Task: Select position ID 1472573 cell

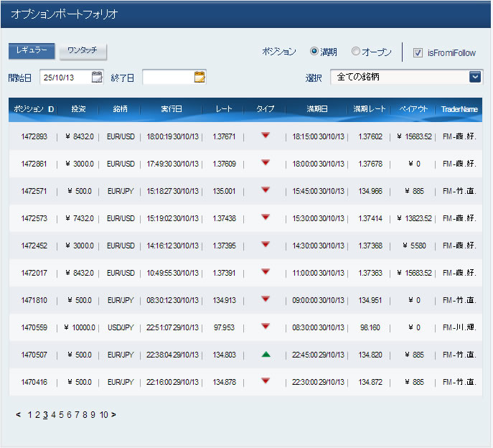Action: (34, 218)
